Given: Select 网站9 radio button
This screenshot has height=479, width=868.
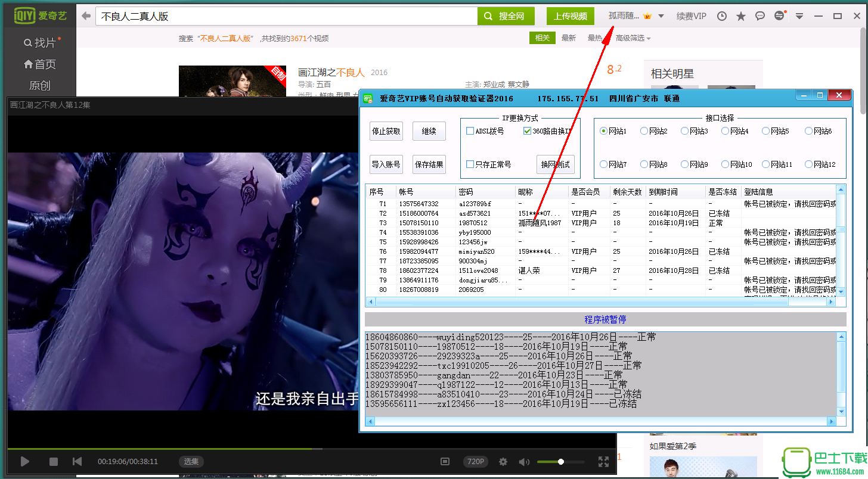Looking at the screenshot, I should [684, 164].
